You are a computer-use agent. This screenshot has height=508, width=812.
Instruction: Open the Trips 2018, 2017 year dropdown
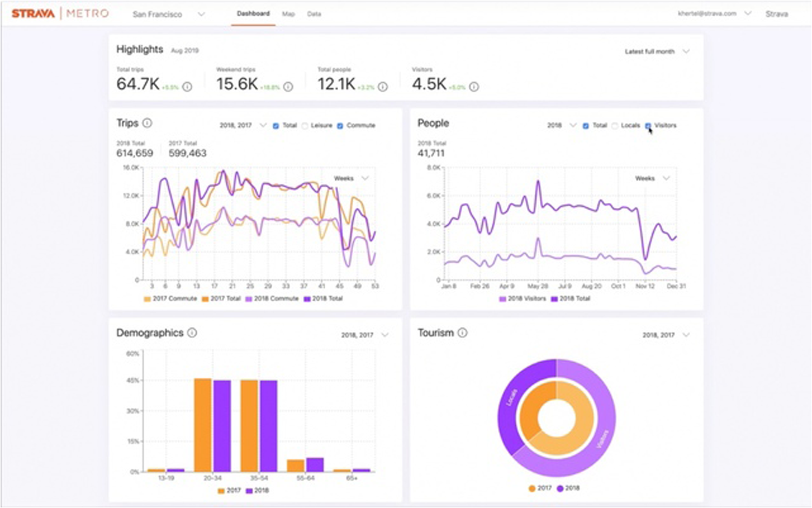pos(243,125)
